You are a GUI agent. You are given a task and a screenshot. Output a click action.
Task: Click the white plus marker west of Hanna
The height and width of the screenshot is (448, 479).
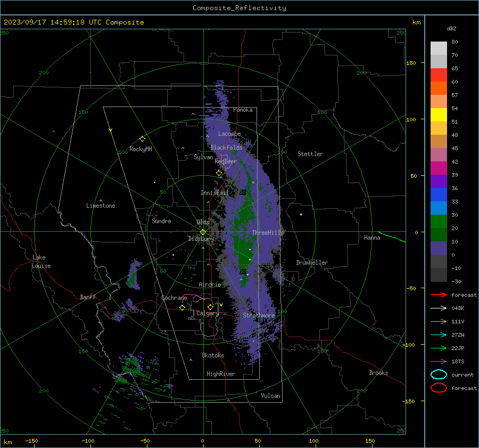(x=301, y=214)
